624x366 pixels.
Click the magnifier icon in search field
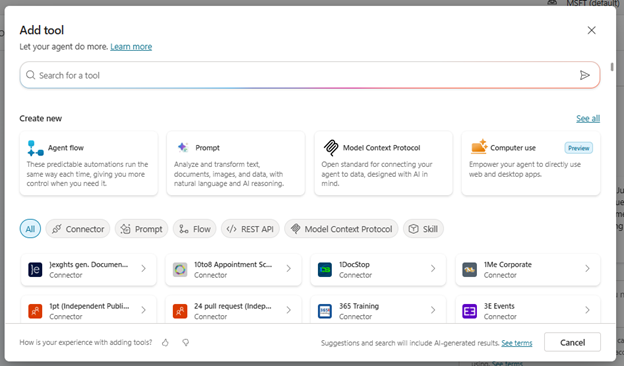pyautogui.click(x=31, y=75)
